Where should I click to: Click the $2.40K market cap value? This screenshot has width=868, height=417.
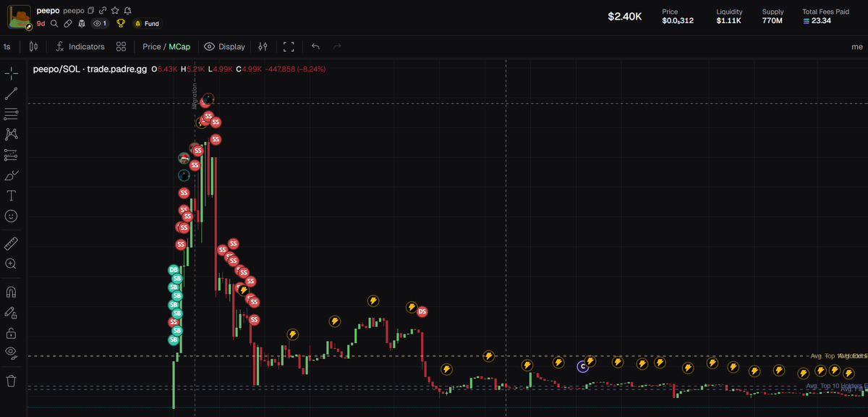click(625, 16)
